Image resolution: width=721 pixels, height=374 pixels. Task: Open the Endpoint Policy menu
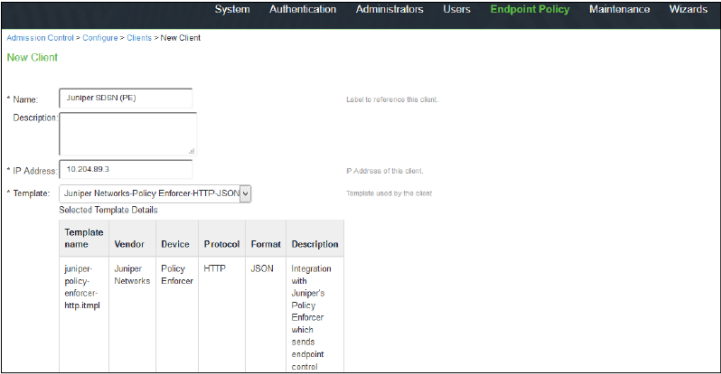tap(530, 9)
